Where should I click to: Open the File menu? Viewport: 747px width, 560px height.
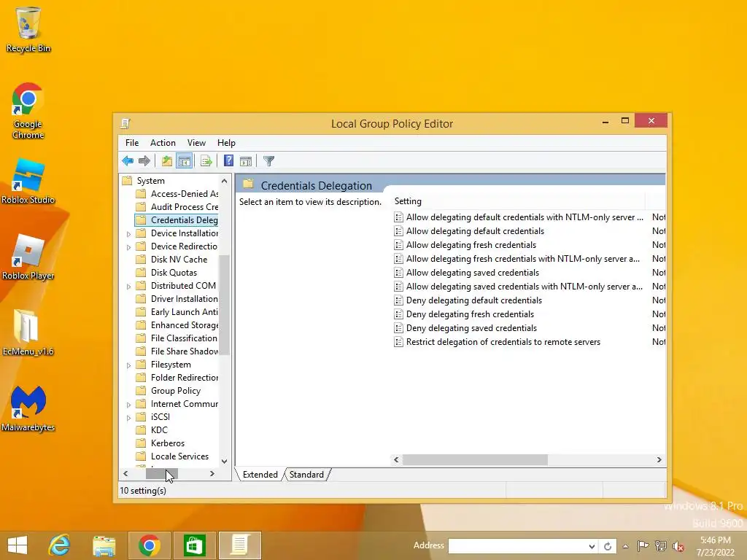pos(132,143)
